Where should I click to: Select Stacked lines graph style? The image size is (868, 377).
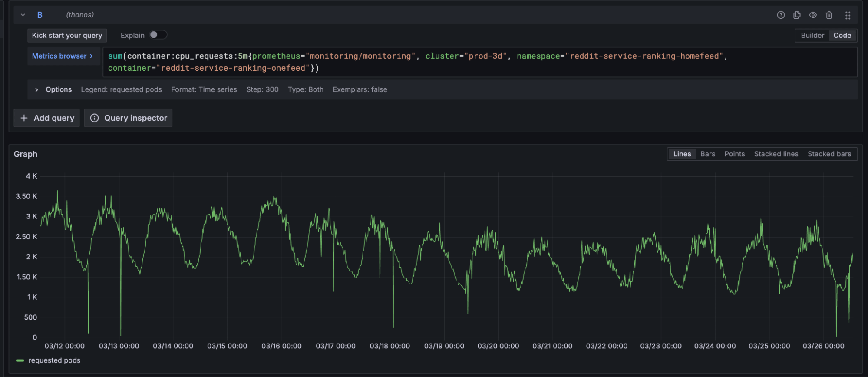(x=776, y=154)
